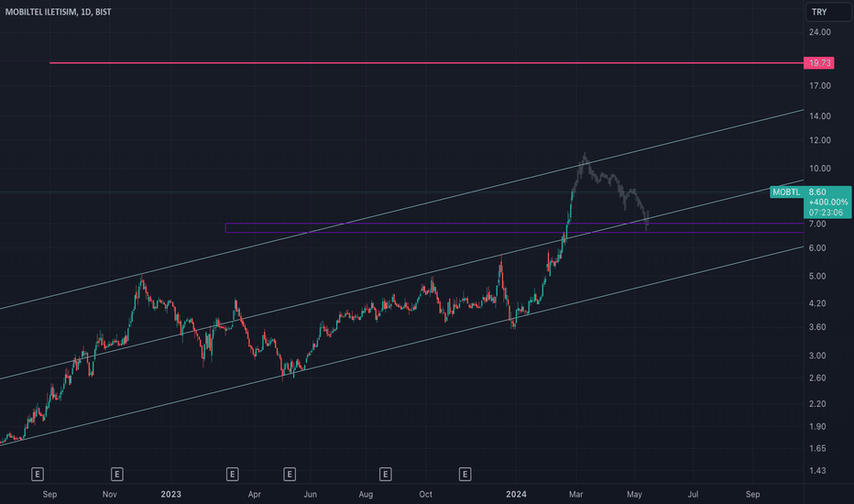Viewport: 854px width, 504px height.
Task: Click the 3.60 price axis label
Action: [817, 327]
